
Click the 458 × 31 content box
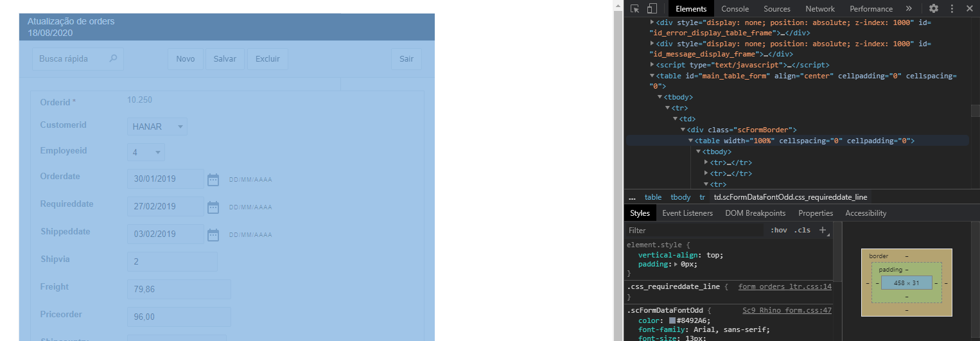point(906,283)
